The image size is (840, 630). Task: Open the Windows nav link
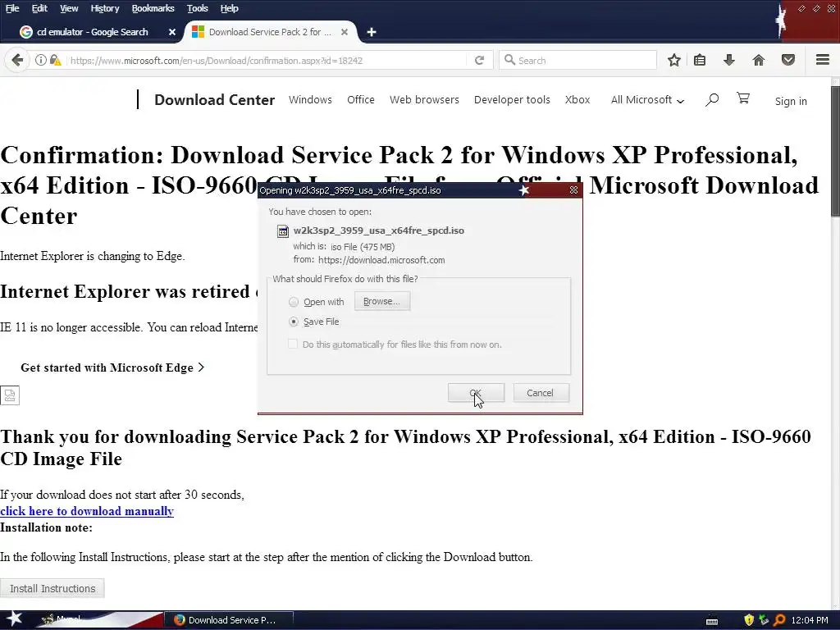(310, 99)
